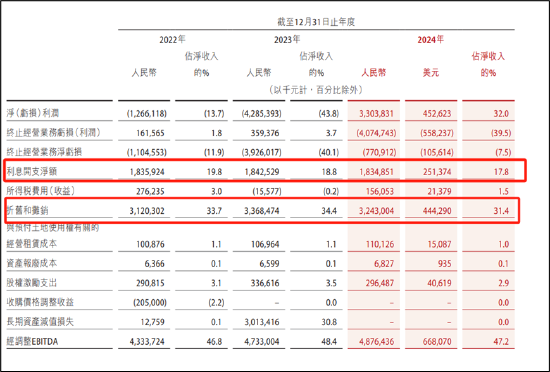550x372 pixels.
Task: Select the row label 經調整EBITDA
Action: [32, 341]
